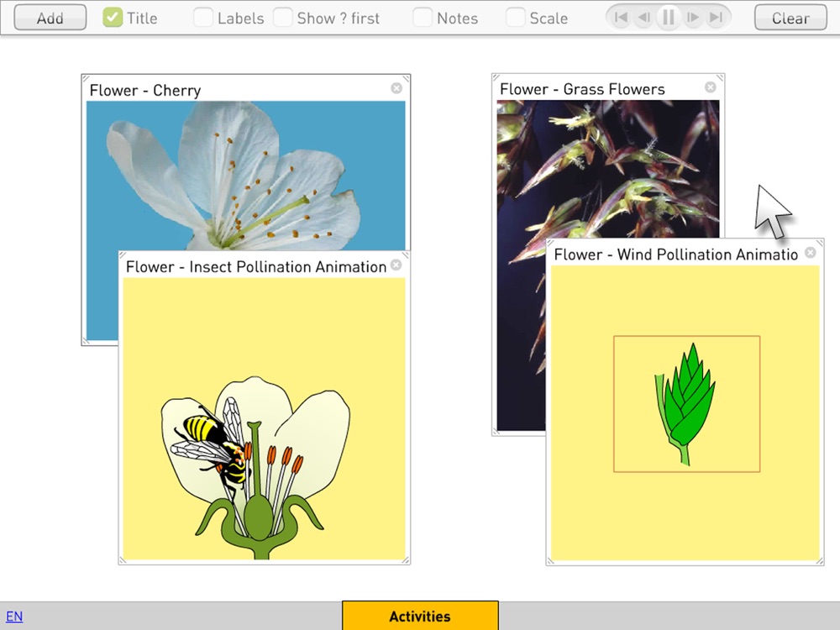Viewport: 840px width, 630px height.
Task: Skip to the first frame
Action: click(x=621, y=18)
